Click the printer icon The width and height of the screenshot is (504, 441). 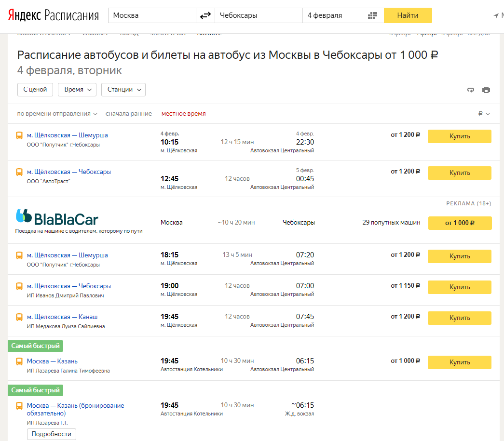(486, 90)
